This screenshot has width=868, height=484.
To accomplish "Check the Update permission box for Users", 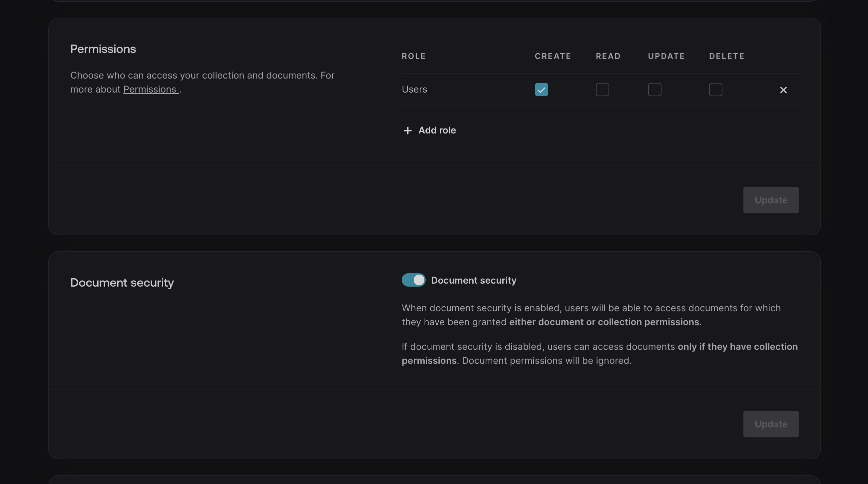I will coord(654,90).
